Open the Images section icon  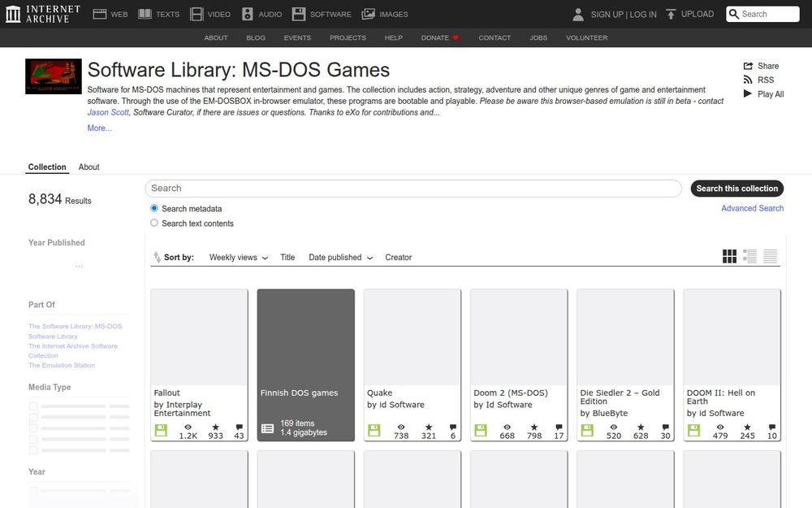[368, 14]
